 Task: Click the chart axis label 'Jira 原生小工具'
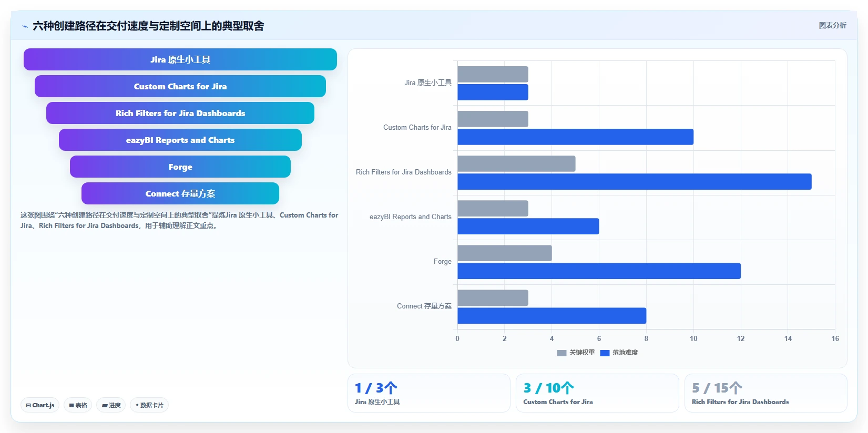point(428,83)
